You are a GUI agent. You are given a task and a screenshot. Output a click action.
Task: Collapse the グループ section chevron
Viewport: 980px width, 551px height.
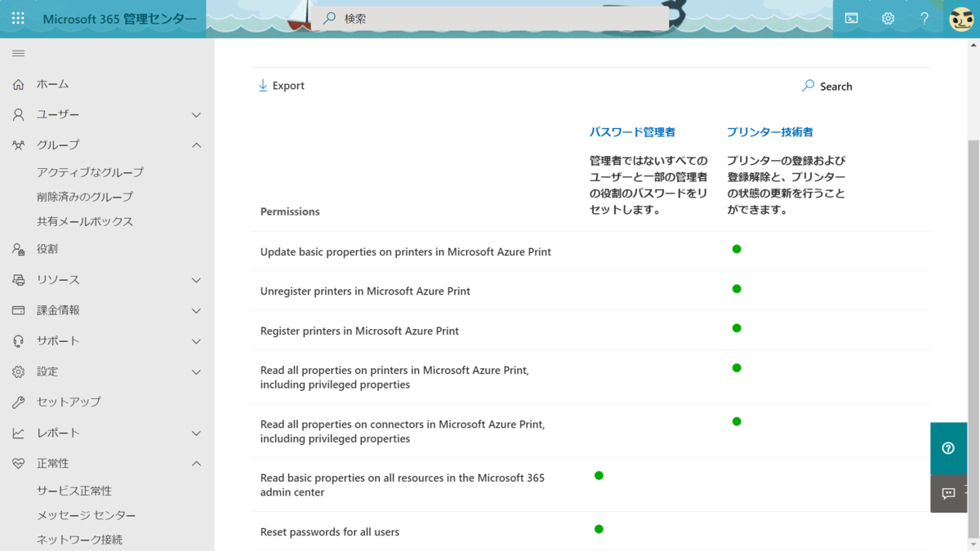click(196, 145)
